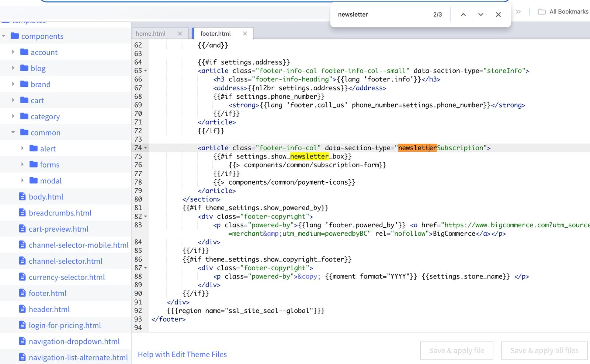Click the blog folder icon
Screen dimensions: 590x364
click(x=24, y=68)
